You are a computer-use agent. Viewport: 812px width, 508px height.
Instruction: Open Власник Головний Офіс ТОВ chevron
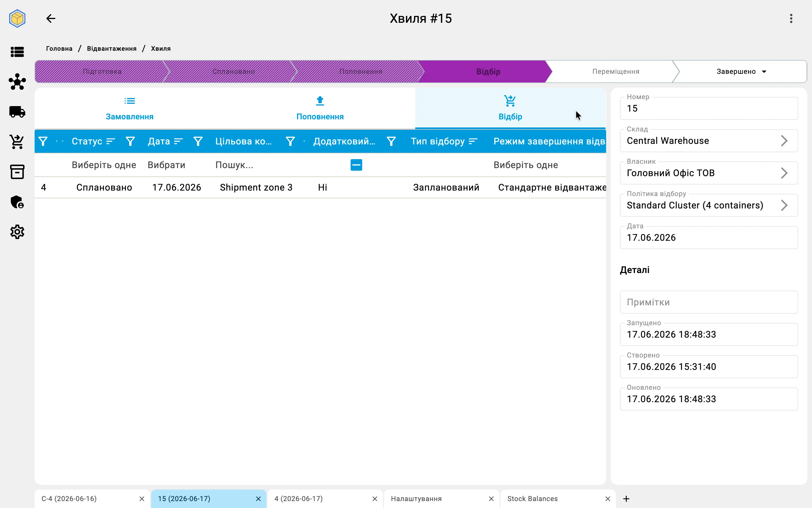pyautogui.click(x=784, y=173)
